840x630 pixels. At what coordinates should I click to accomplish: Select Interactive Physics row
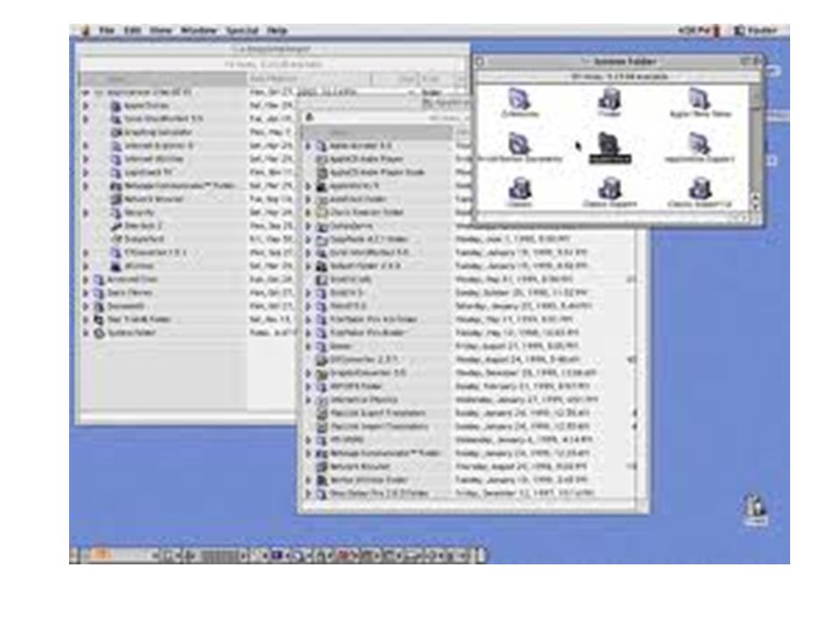[357, 400]
